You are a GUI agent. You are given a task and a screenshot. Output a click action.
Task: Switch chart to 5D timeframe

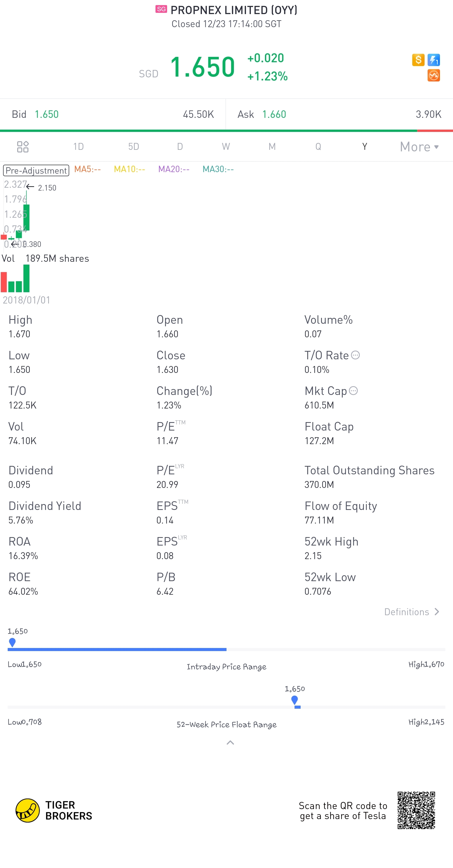point(133,147)
